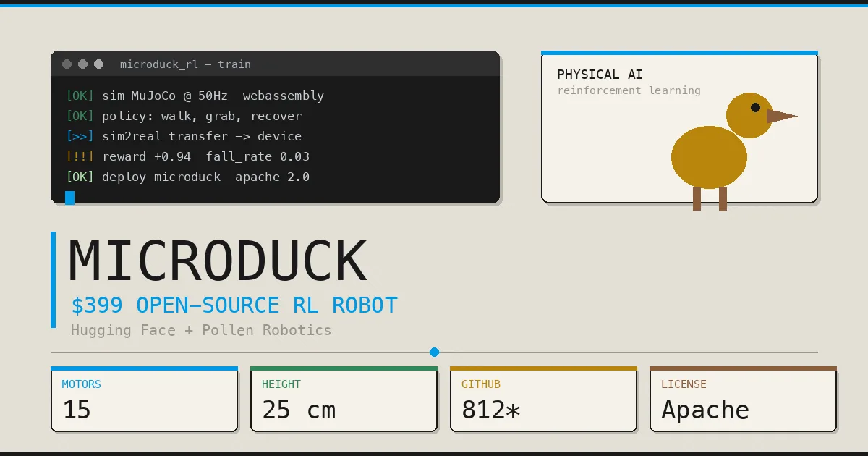This screenshot has height=456, width=868.
Task: Open the GITHUB 812 stars card
Action: coord(544,399)
